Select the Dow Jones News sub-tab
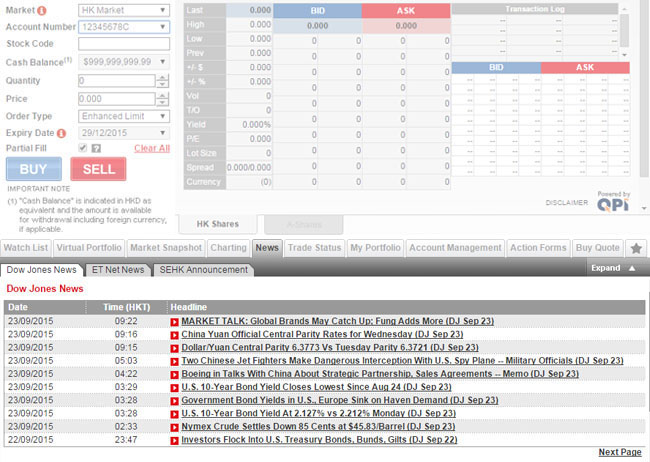Image resolution: width=650 pixels, height=462 pixels. (x=41, y=270)
